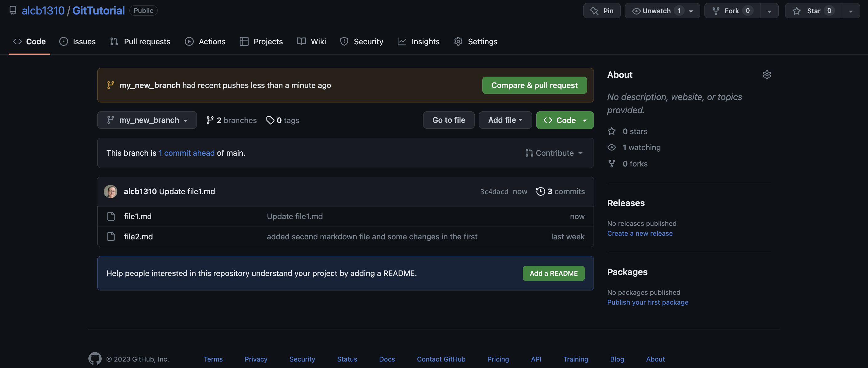Toggle Unwatch for this repository

click(x=656, y=11)
